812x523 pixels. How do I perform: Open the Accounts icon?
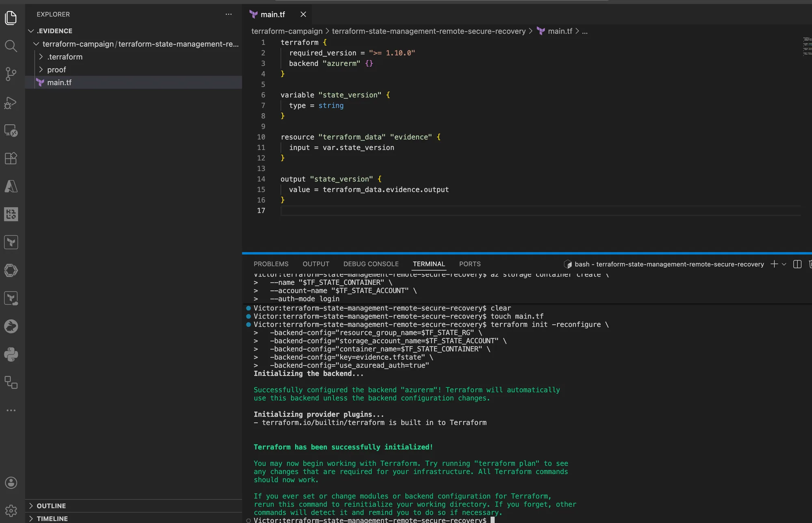click(11, 483)
